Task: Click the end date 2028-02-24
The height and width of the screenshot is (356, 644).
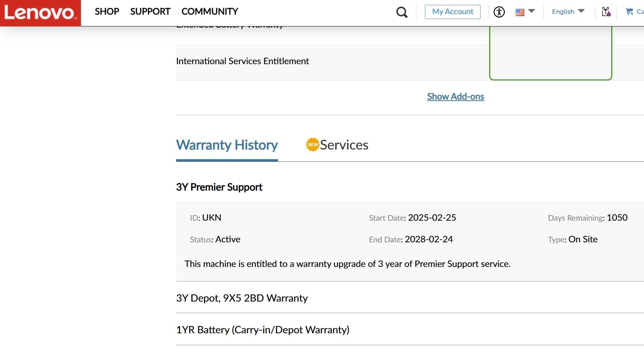Action: point(429,239)
